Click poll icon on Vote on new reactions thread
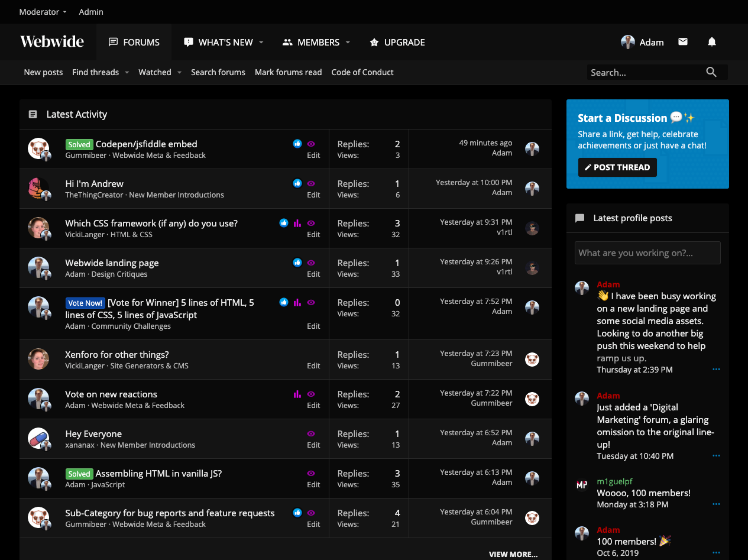This screenshot has height=560, width=748. [x=297, y=394]
